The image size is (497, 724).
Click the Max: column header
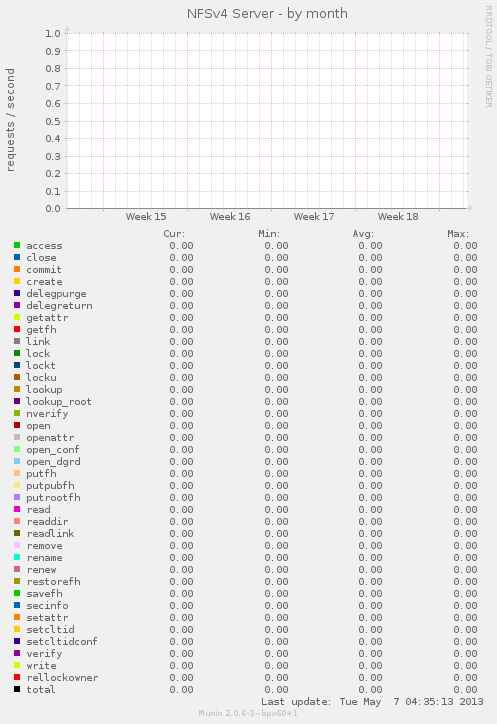[x=458, y=234]
